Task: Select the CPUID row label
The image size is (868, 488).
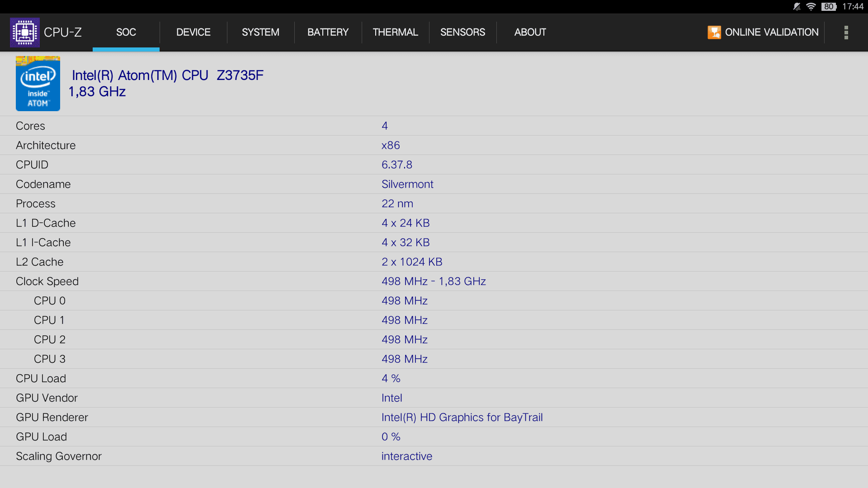Action: (32, 165)
